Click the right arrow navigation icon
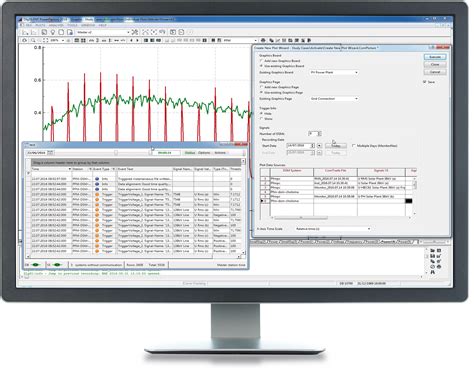This screenshot has height=373, width=474. point(137,40)
